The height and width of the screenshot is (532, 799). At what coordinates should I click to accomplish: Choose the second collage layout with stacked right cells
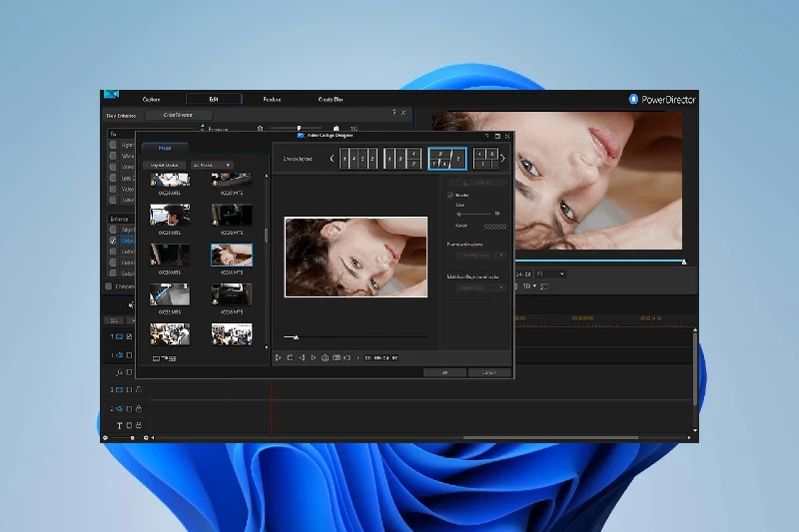click(x=402, y=159)
